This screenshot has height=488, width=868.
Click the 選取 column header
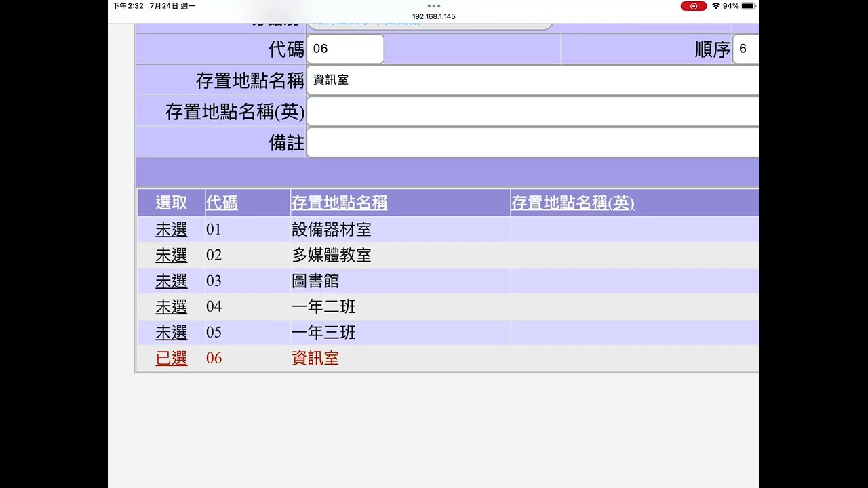(171, 203)
